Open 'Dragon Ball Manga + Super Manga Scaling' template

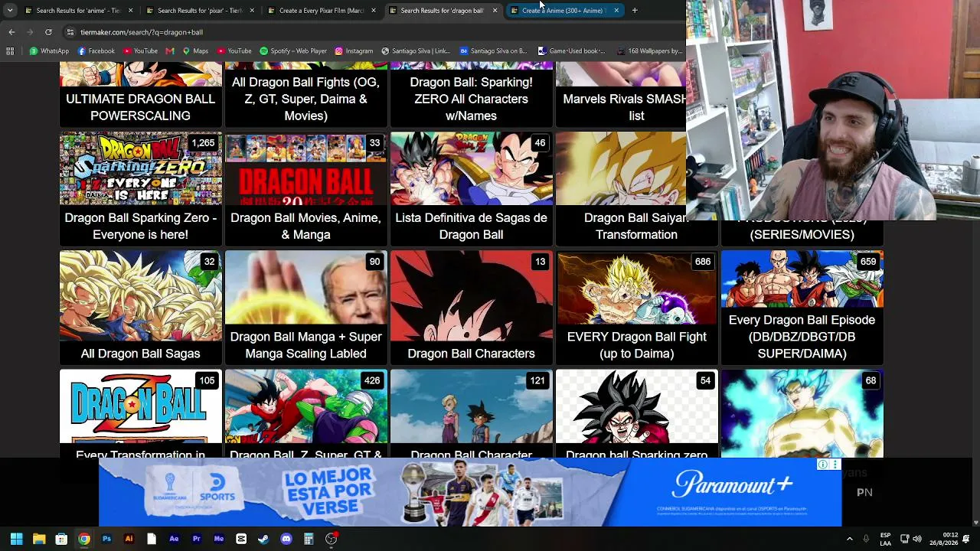click(306, 308)
